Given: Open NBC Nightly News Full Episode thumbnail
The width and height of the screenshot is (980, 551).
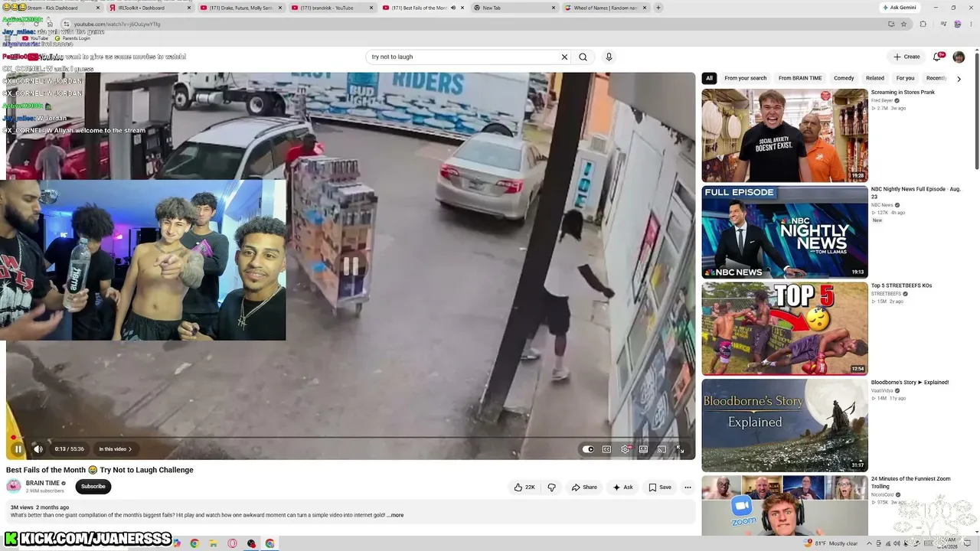Looking at the screenshot, I should 785,232.
